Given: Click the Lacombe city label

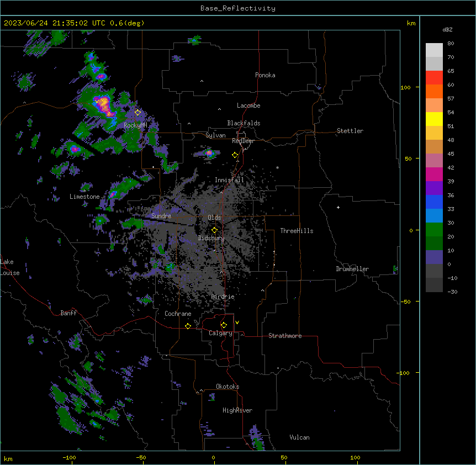Looking at the screenshot, I should click(248, 105).
